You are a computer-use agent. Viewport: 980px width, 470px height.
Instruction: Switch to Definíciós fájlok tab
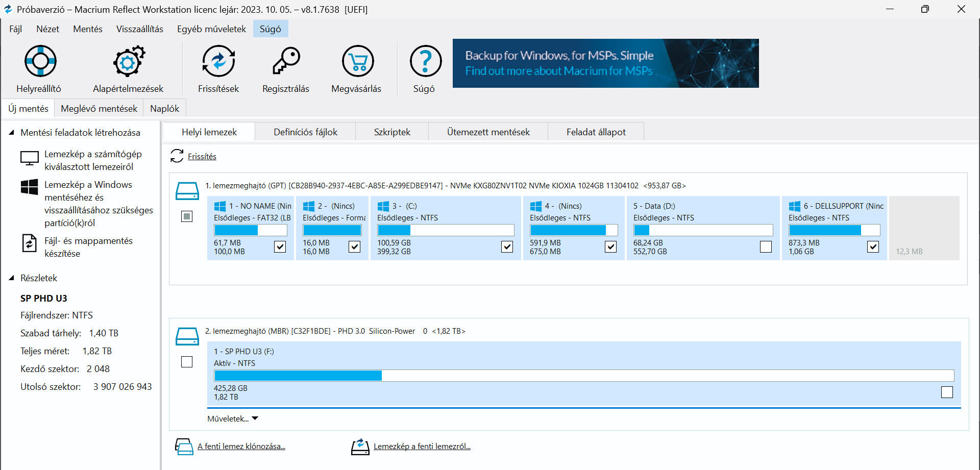(305, 132)
